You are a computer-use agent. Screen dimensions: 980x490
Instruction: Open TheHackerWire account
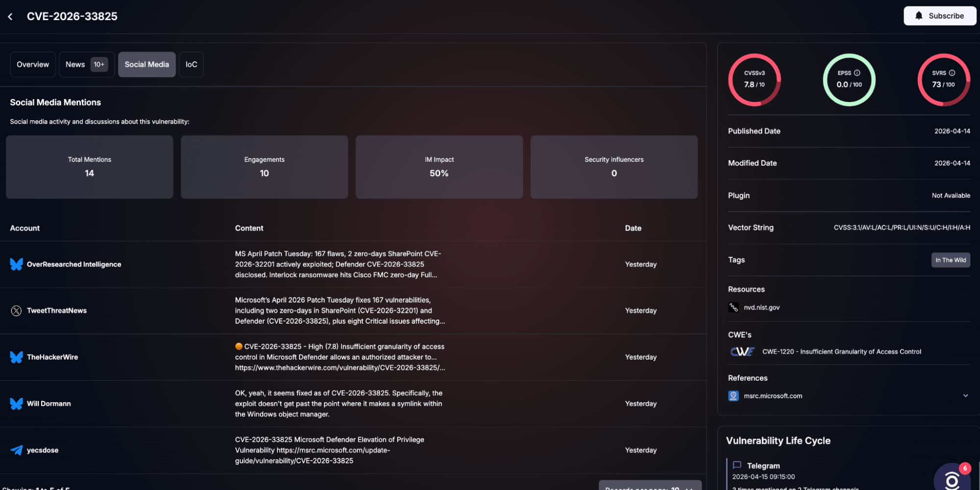point(52,357)
